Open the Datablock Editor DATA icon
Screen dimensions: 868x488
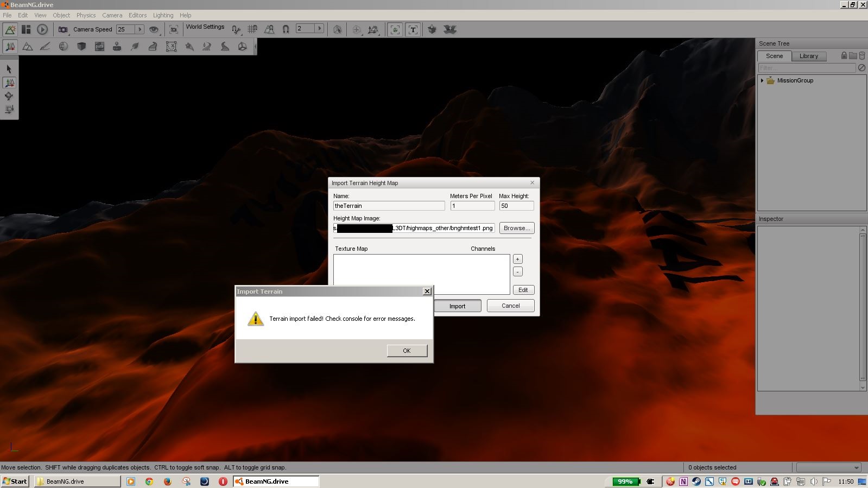[99, 47]
